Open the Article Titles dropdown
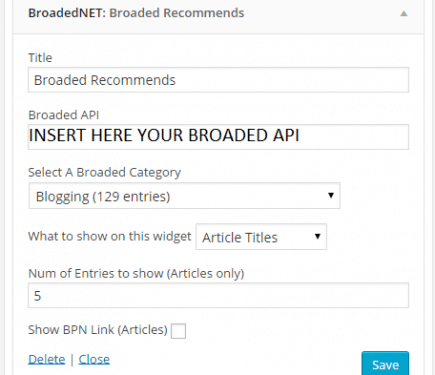The image size is (435, 375). pos(261,237)
